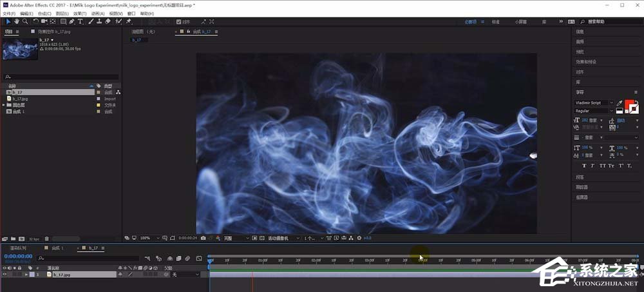Click the red fill color swatch

[x=629, y=104]
